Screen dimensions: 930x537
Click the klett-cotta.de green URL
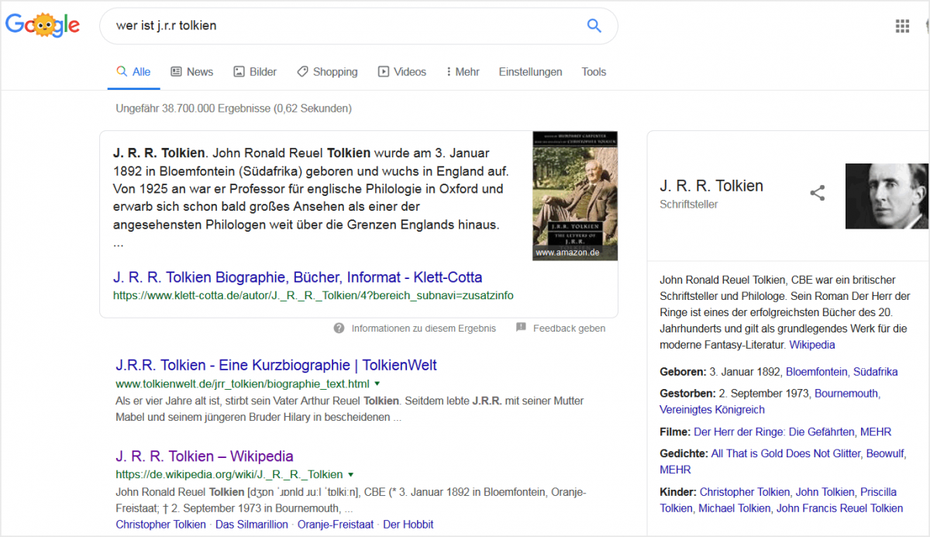[313, 295]
